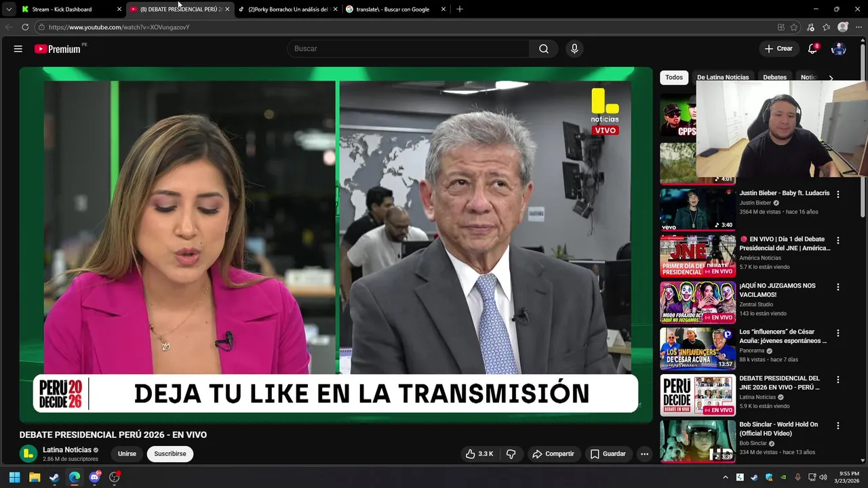Image resolution: width=868 pixels, height=488 pixels.
Task: Open Bob Sinclar World Hold On thumbnail
Action: (698, 441)
